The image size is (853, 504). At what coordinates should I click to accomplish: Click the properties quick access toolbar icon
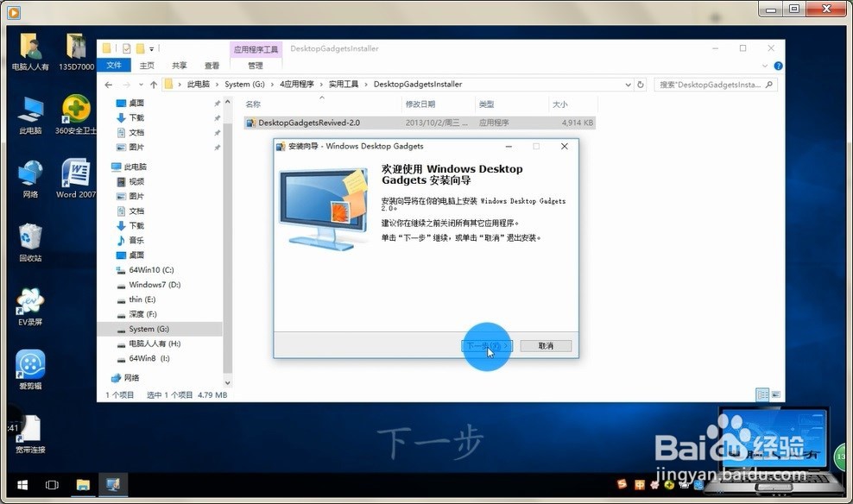coord(127,48)
